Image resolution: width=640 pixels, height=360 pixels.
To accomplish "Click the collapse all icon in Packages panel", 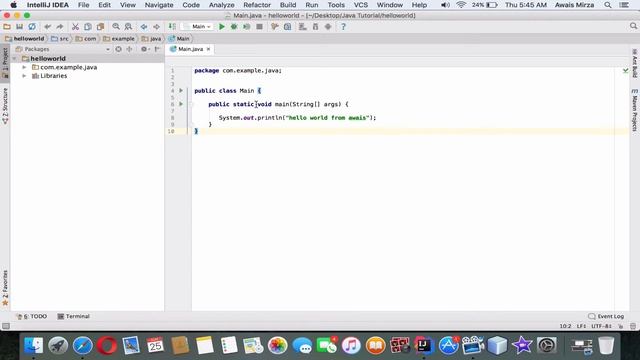I will coord(129,49).
